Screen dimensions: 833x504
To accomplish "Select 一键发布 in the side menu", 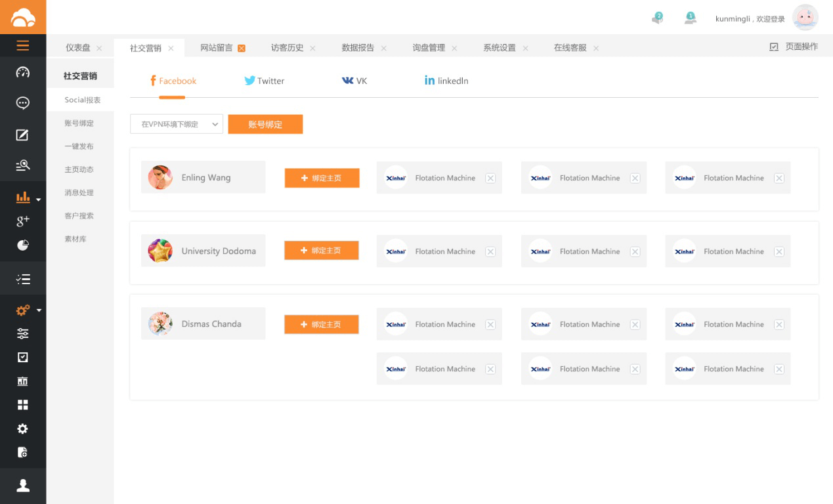I will click(x=79, y=146).
